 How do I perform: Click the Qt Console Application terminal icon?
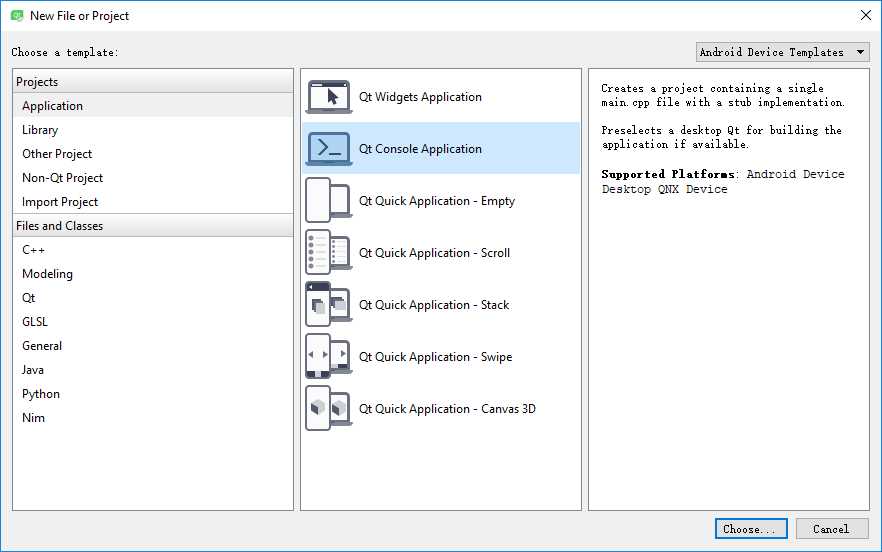[329, 149]
